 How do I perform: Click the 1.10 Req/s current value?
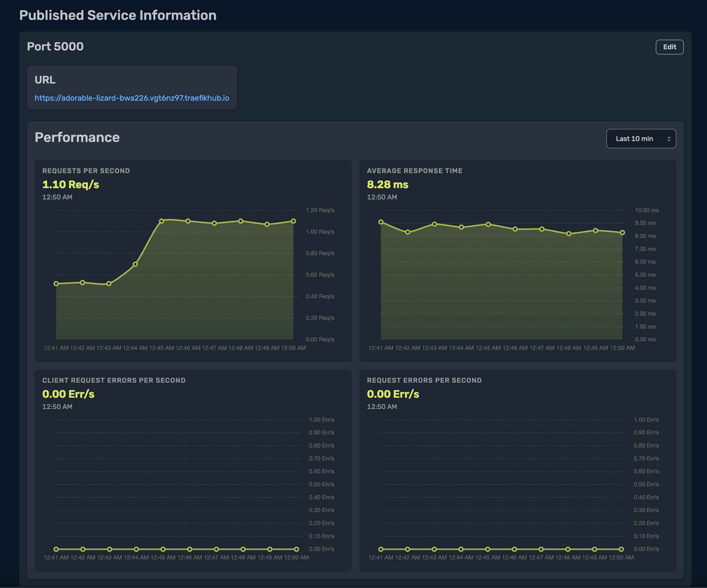tap(71, 184)
